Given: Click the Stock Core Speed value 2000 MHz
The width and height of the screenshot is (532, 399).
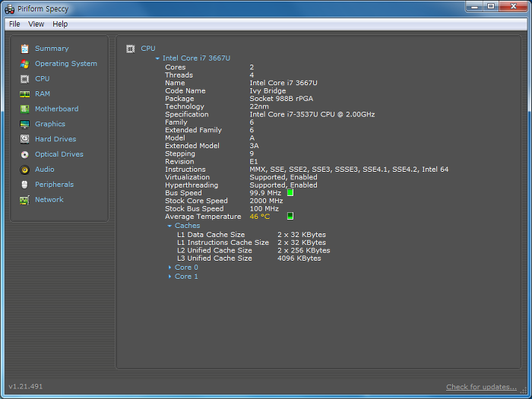Looking at the screenshot, I should tap(266, 201).
